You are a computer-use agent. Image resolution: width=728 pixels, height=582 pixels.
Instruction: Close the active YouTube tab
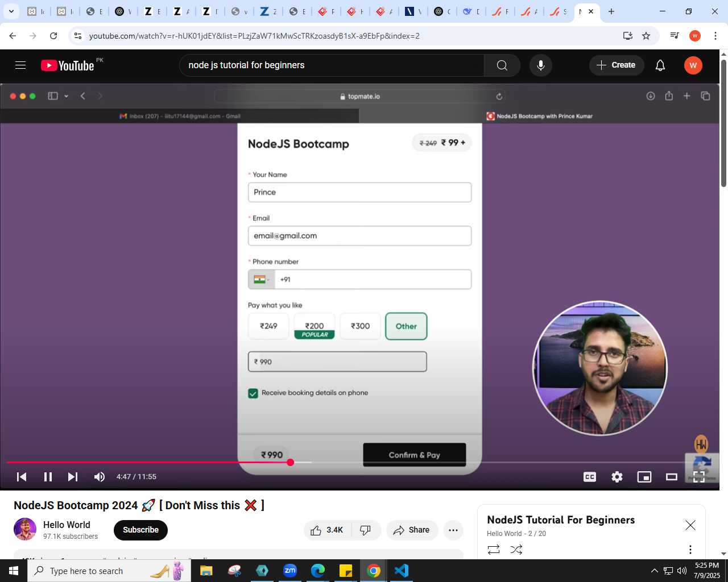click(591, 11)
